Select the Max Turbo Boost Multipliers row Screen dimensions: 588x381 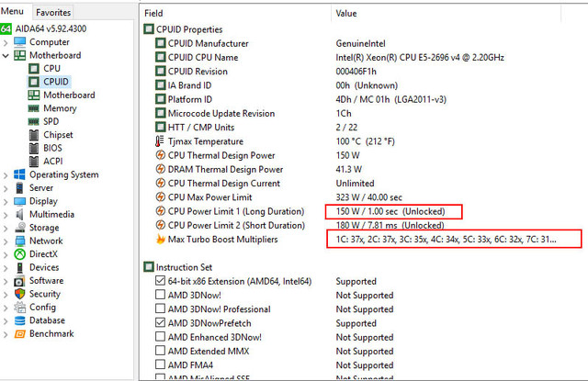(x=223, y=240)
